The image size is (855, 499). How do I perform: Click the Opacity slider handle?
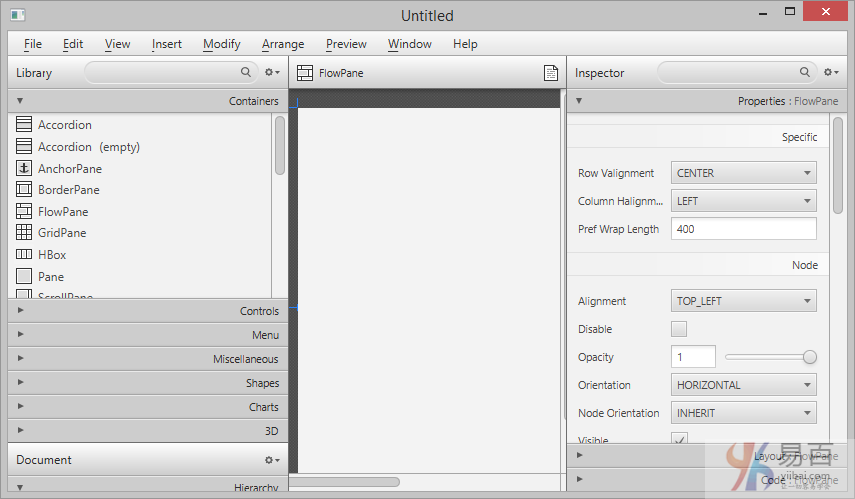tap(810, 357)
